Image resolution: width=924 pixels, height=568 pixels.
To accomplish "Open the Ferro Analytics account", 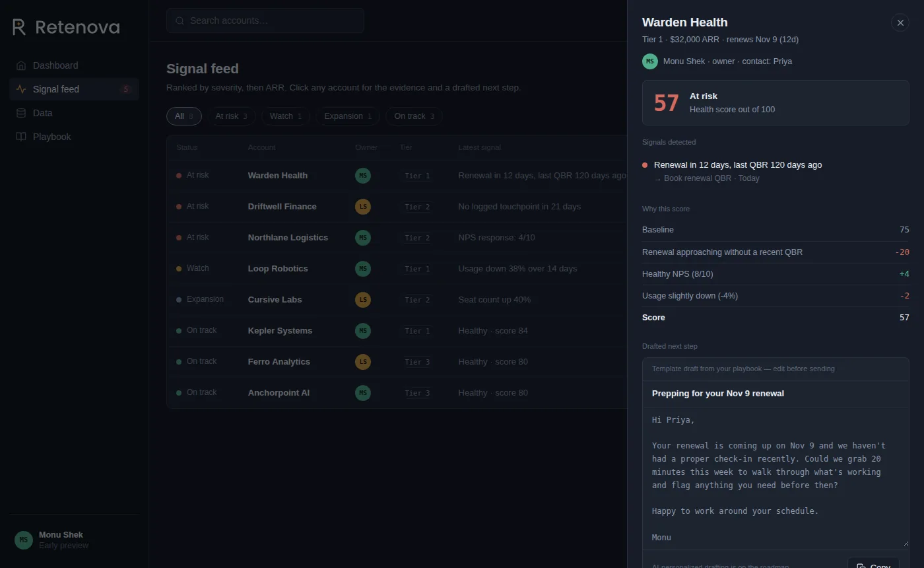I will pyautogui.click(x=279, y=362).
